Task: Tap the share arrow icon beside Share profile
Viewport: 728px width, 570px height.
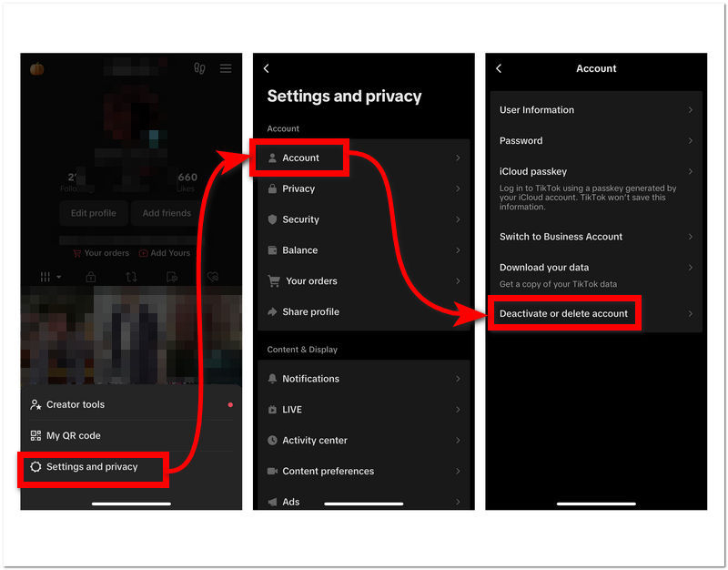Action: coord(272,311)
